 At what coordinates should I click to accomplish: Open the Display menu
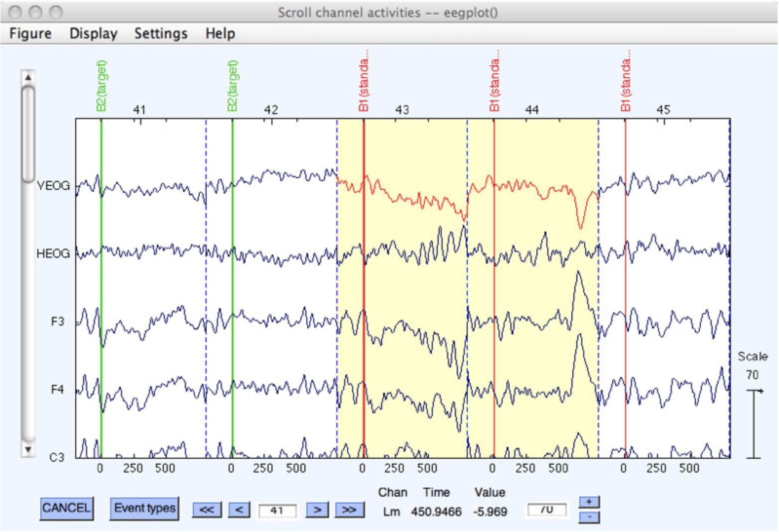click(93, 33)
